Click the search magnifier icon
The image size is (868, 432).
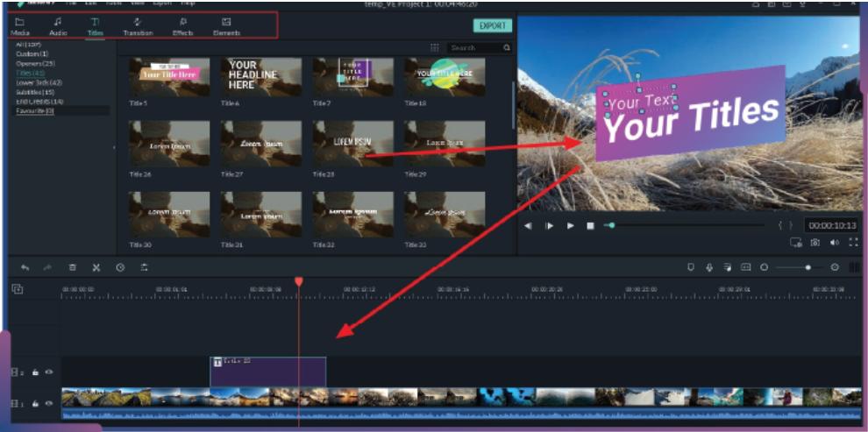507,48
